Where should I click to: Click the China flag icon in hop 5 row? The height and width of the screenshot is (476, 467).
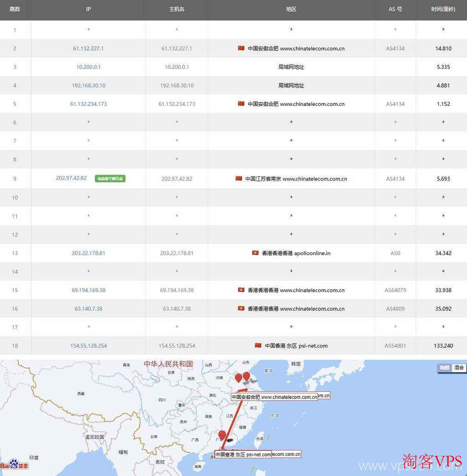tap(241, 104)
